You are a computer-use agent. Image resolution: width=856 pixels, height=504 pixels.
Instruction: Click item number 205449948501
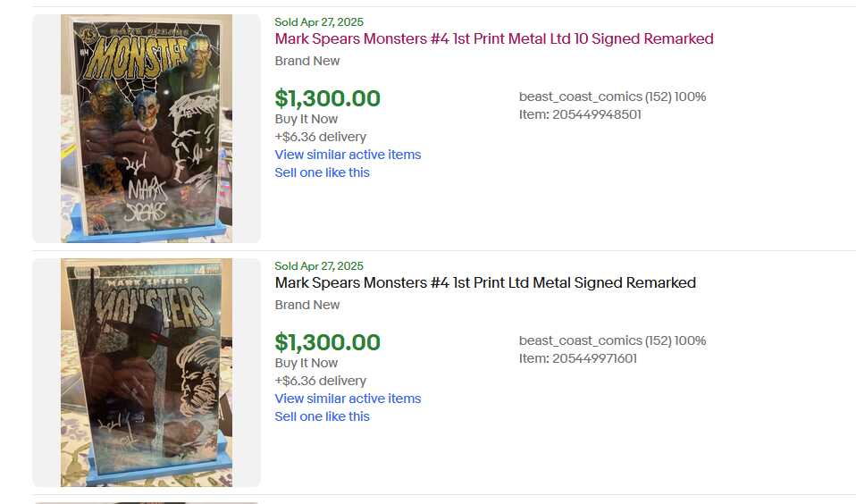(580, 114)
